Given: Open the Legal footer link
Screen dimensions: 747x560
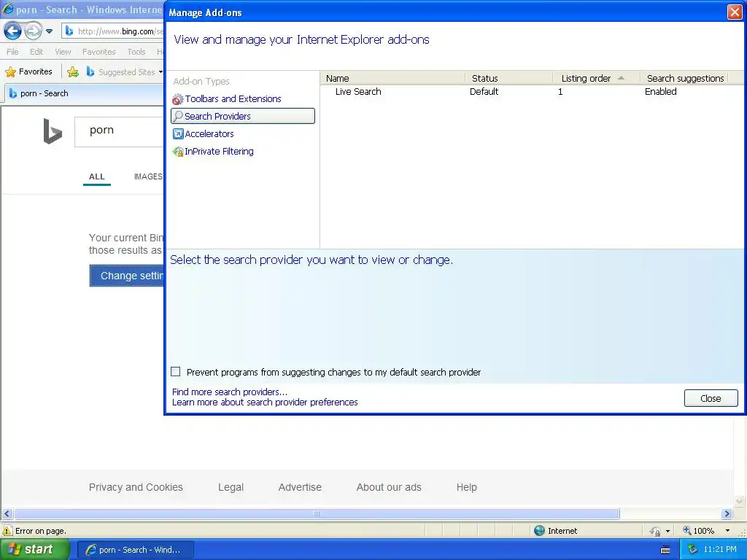Looking at the screenshot, I should coord(231,487).
